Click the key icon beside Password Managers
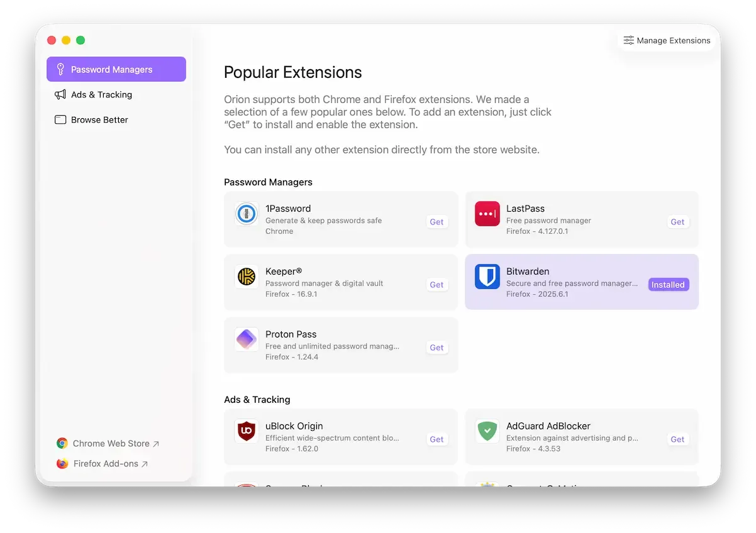 point(60,69)
